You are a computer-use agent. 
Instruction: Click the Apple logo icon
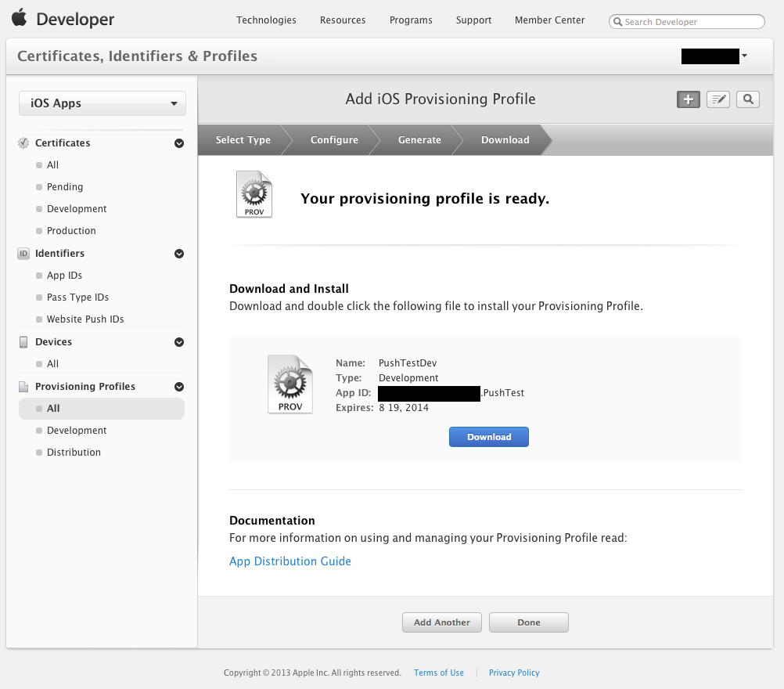point(19,17)
